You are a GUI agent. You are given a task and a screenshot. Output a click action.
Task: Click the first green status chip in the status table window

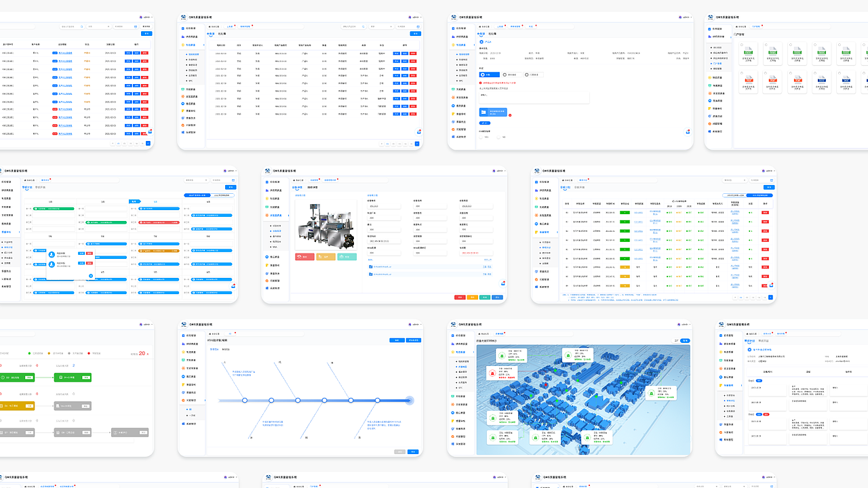click(x=625, y=212)
